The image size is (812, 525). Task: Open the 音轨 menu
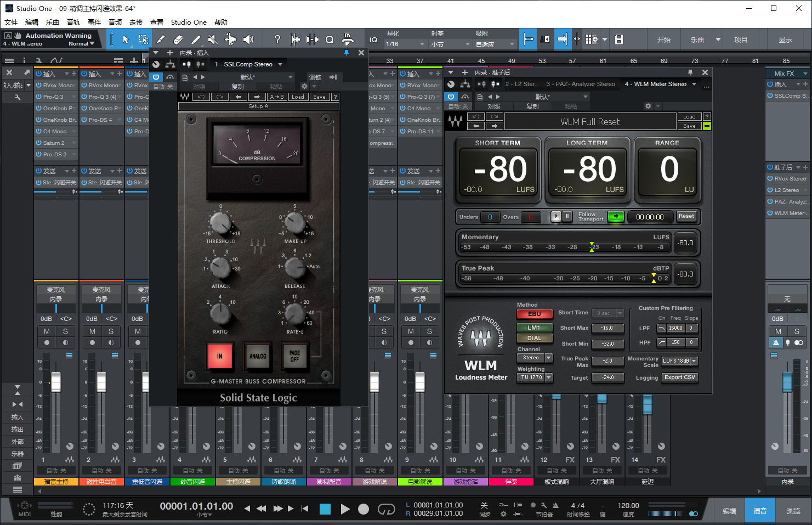click(x=73, y=22)
